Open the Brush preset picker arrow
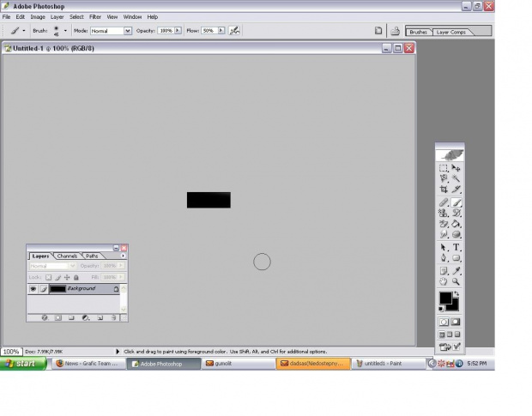The image size is (532, 416). (65, 31)
